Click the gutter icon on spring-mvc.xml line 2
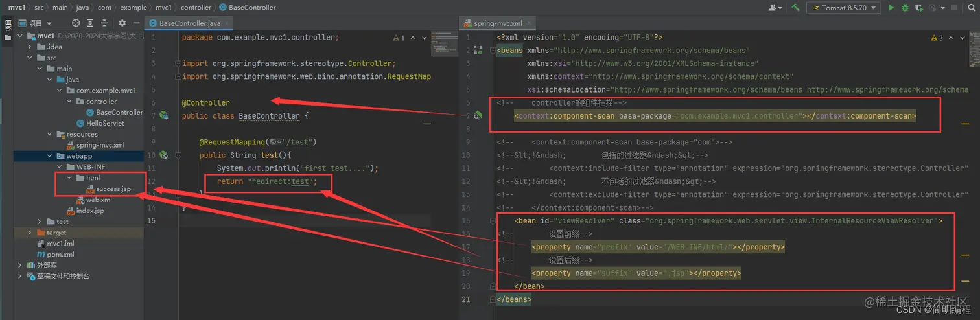Viewport: 980px width, 320px height. point(478,51)
